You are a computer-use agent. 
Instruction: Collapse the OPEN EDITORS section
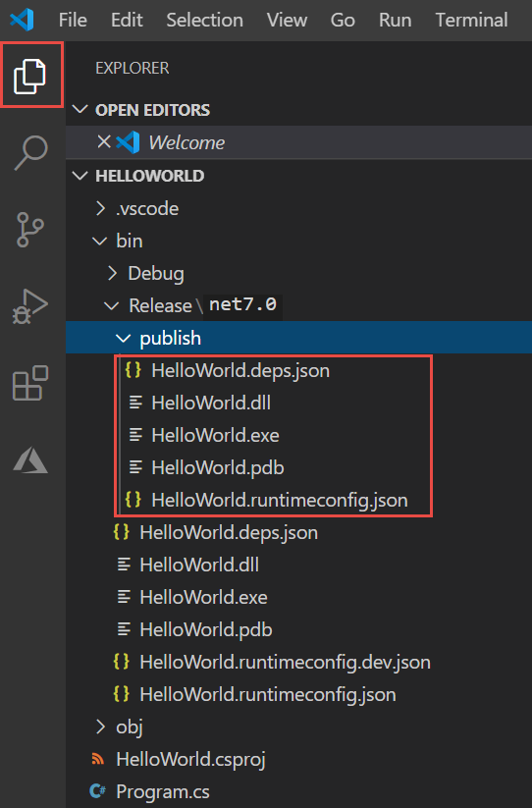coord(80,109)
